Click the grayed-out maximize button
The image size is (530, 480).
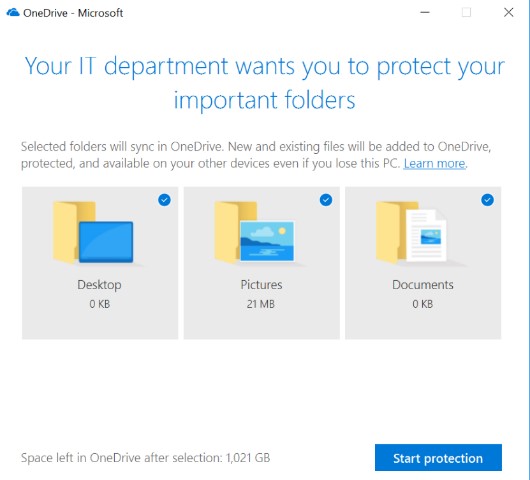point(466,13)
